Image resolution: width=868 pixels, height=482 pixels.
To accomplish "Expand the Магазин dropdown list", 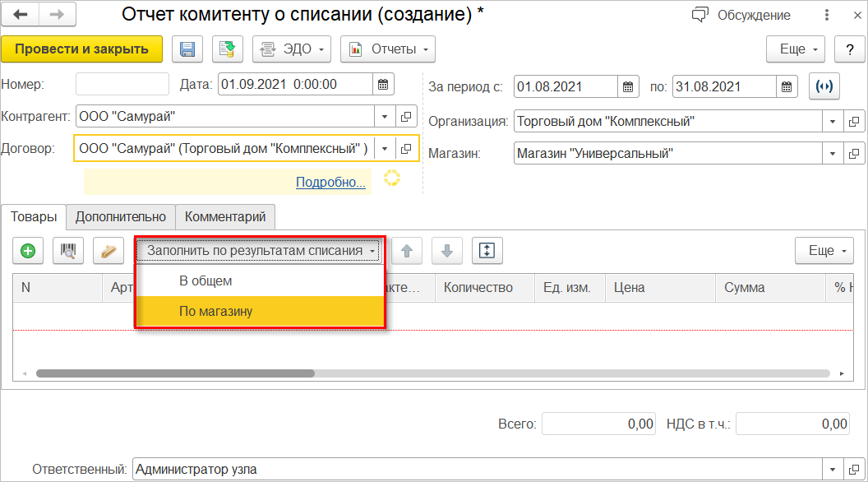I will tap(833, 154).
